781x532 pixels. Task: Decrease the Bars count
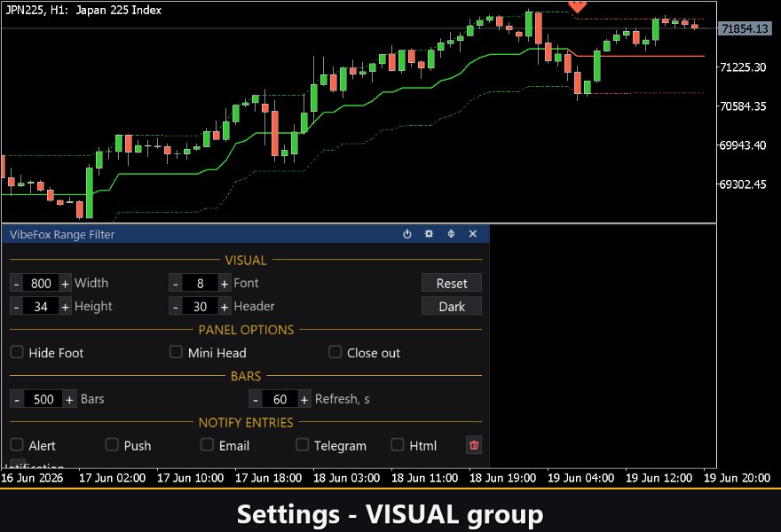tap(17, 399)
